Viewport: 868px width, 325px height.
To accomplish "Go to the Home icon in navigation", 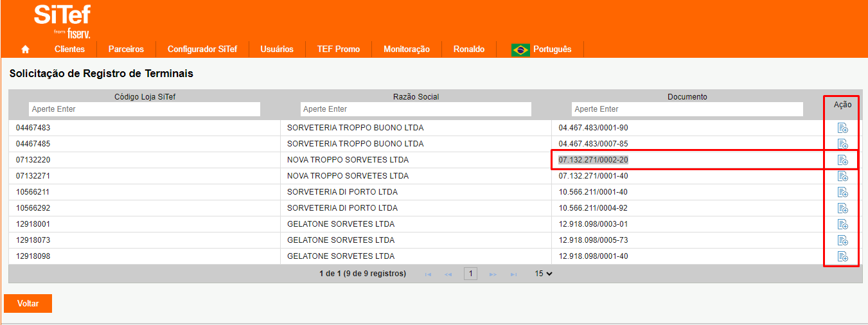I will point(25,49).
